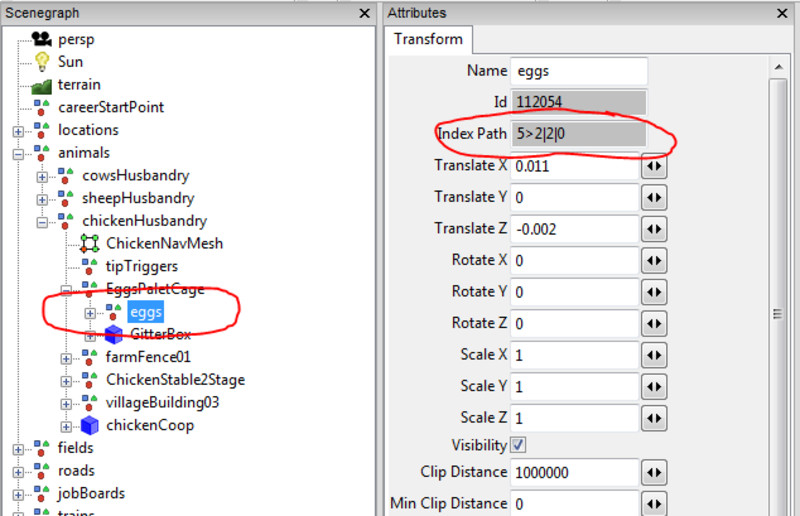Select the villageBuilding03 tree item
Image resolution: width=800 pixels, height=516 pixels.
(x=162, y=402)
